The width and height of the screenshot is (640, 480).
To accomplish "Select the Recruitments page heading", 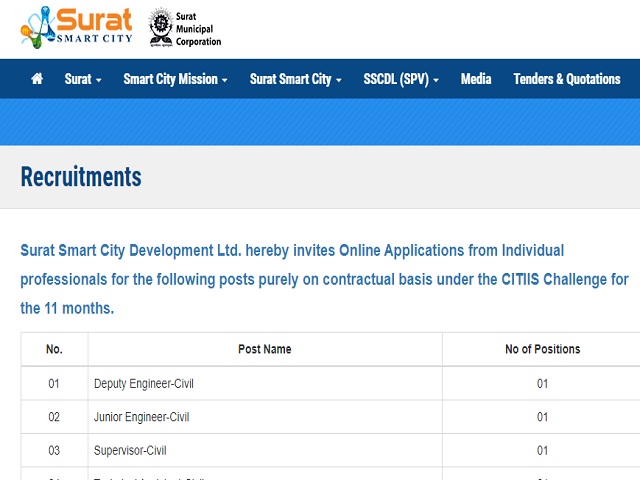I will 81,177.
